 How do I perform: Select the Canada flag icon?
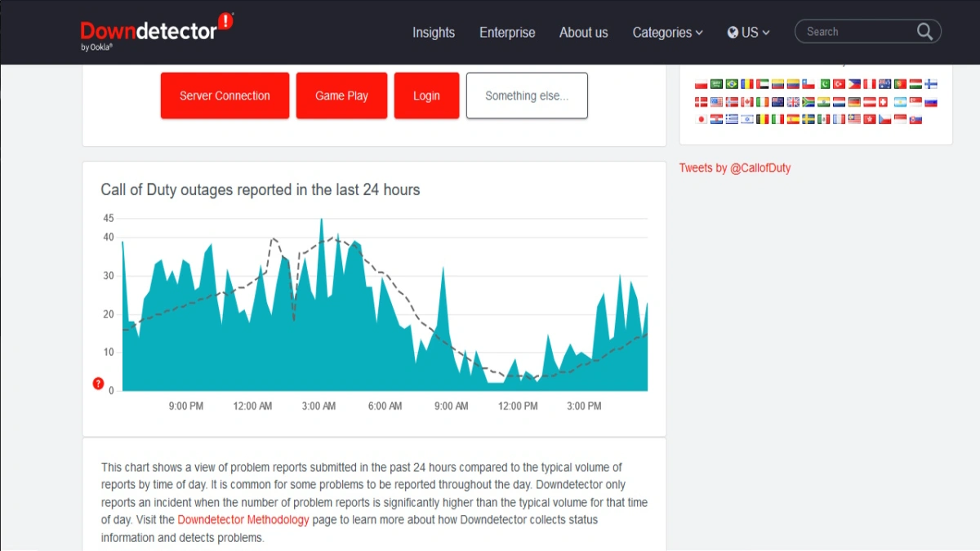(747, 102)
